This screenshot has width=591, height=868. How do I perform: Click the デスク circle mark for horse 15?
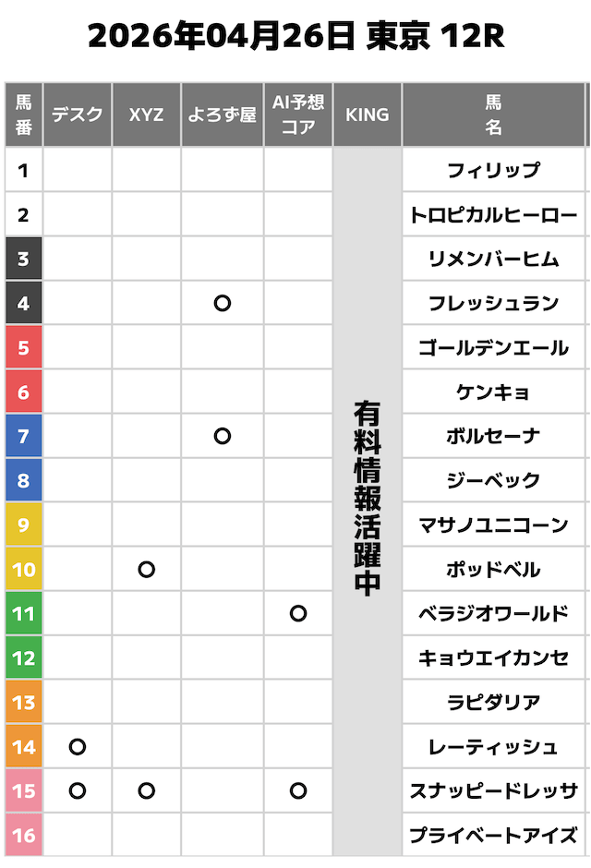[x=78, y=790]
